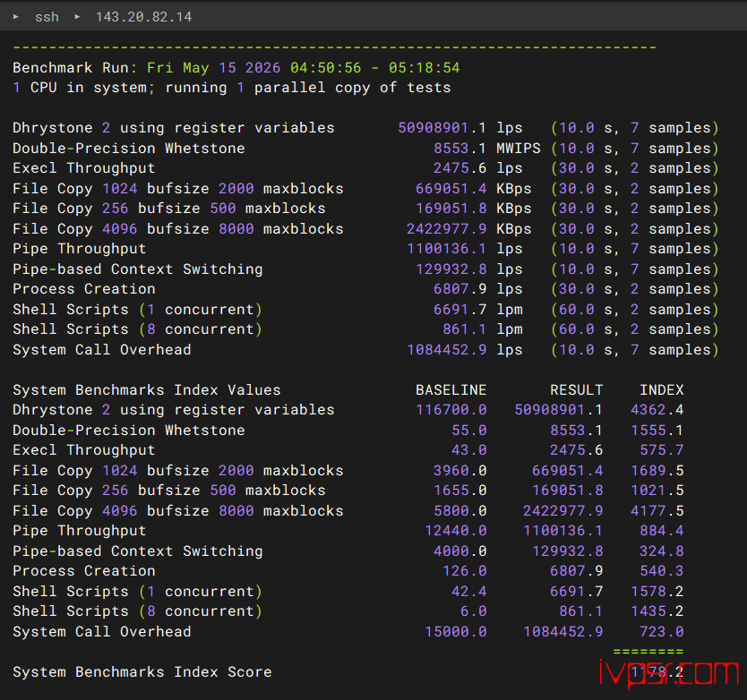Select Process Creation value 6807.9 lps
The width and height of the screenshot is (747, 700).
[x=477, y=289]
